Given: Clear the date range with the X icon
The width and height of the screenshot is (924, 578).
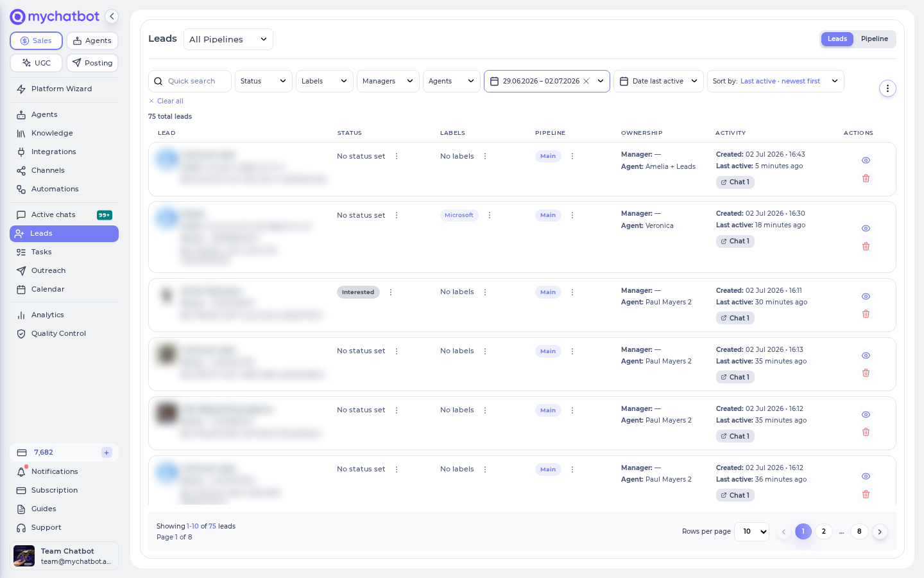Looking at the screenshot, I should pyautogui.click(x=586, y=82).
